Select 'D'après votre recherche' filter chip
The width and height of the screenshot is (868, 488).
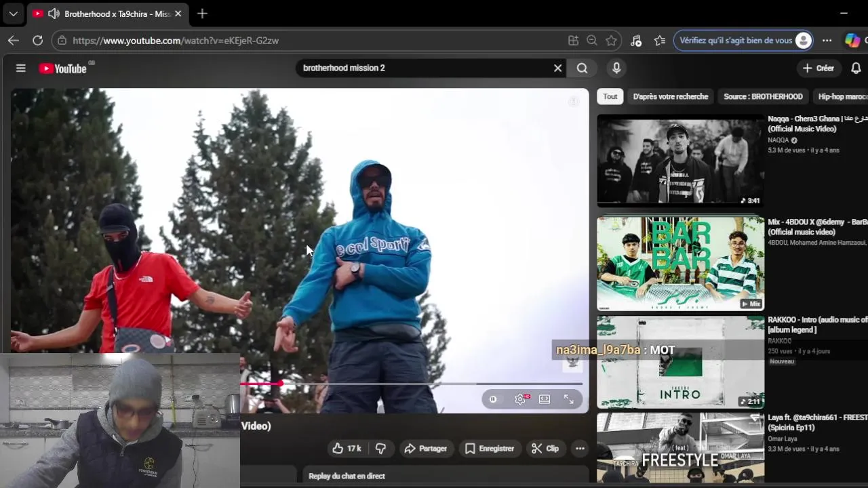pyautogui.click(x=670, y=96)
